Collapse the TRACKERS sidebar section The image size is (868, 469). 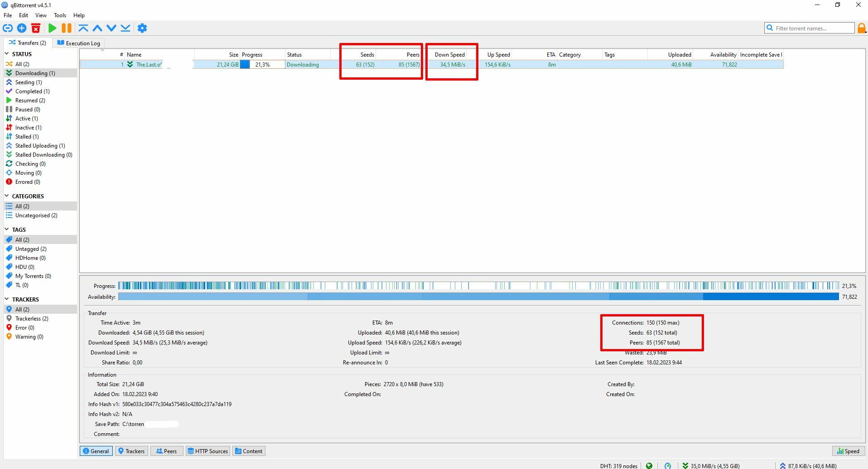tap(7, 299)
